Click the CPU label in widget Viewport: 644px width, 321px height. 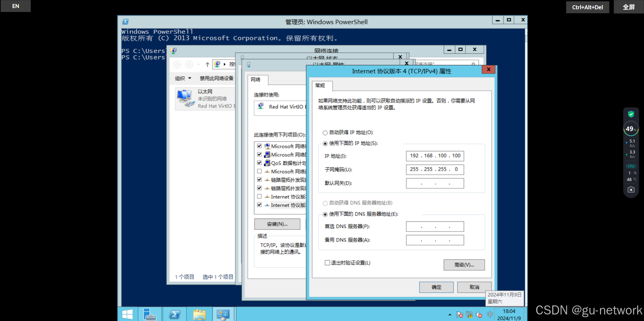[631, 166]
